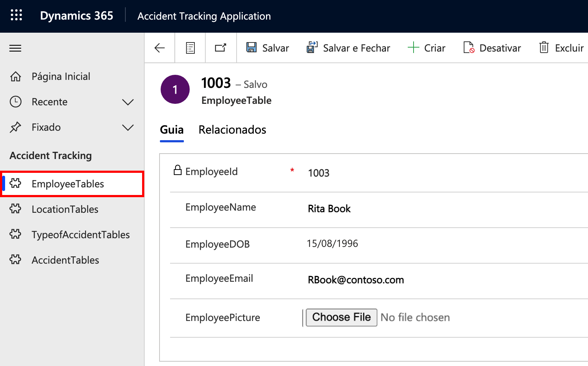The image size is (588, 366).
Task: Expand the Recente chevron
Action: (x=128, y=102)
